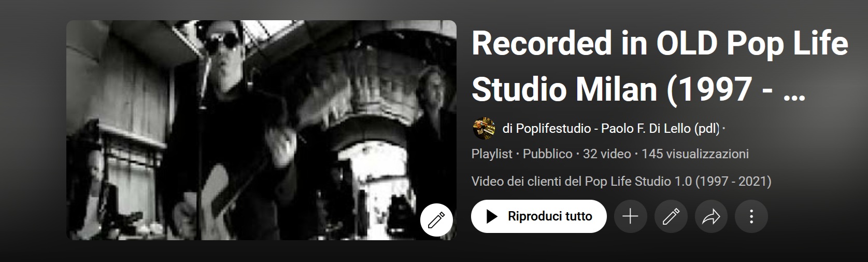Click the 145 visualizzazioni view count
Image resolution: width=868 pixels, height=262 pixels.
point(695,154)
